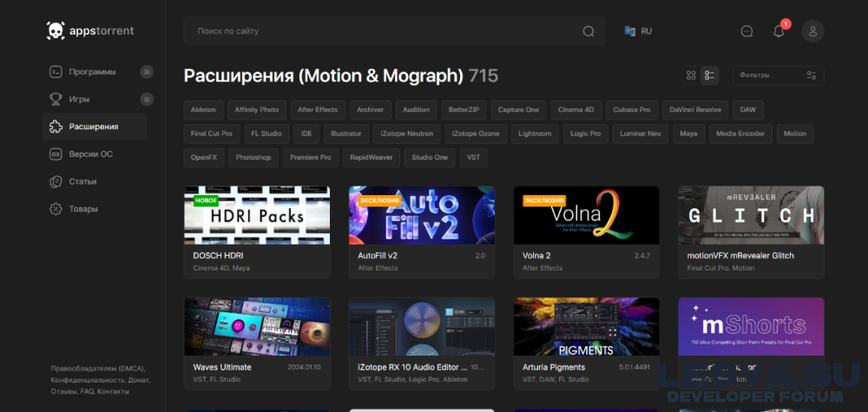Filter by Cubase Pro tag
The image size is (868, 412).
click(632, 110)
